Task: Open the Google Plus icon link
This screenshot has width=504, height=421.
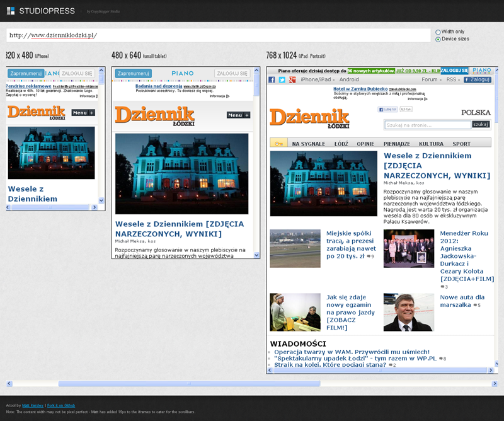Action: pos(292,80)
